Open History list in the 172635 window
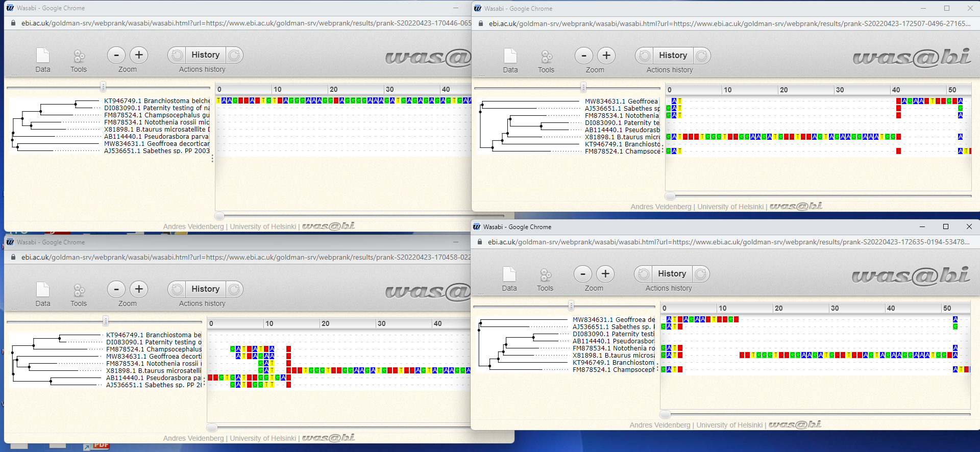 coord(672,274)
